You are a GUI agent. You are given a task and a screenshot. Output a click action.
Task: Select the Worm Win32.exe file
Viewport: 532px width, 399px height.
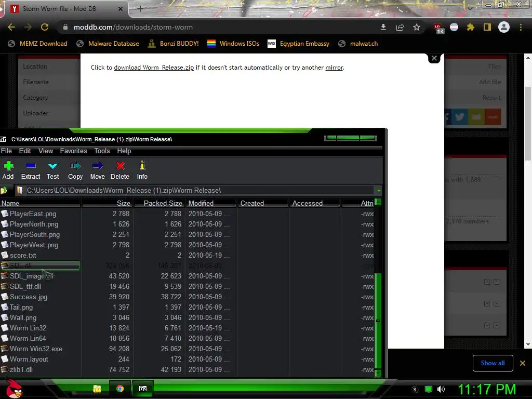36,349
